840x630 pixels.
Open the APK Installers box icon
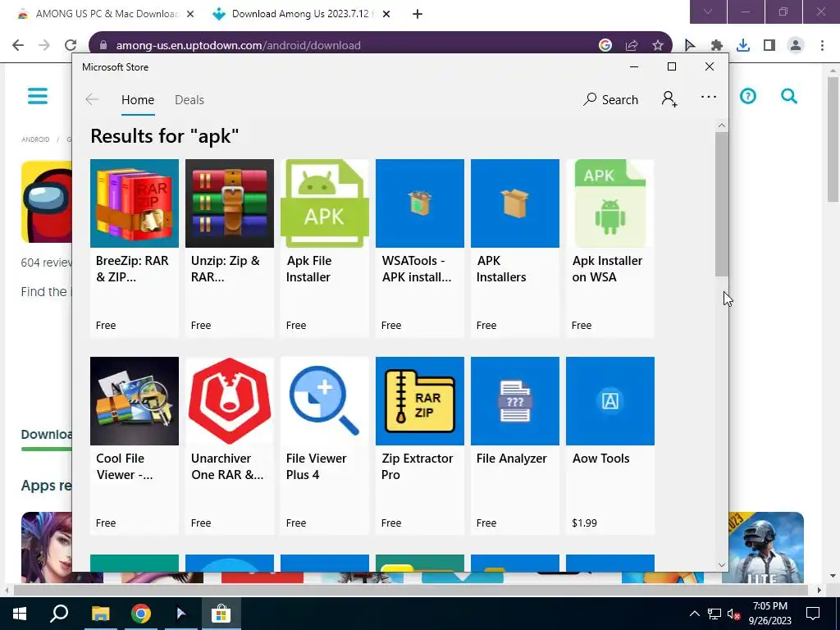tap(515, 203)
